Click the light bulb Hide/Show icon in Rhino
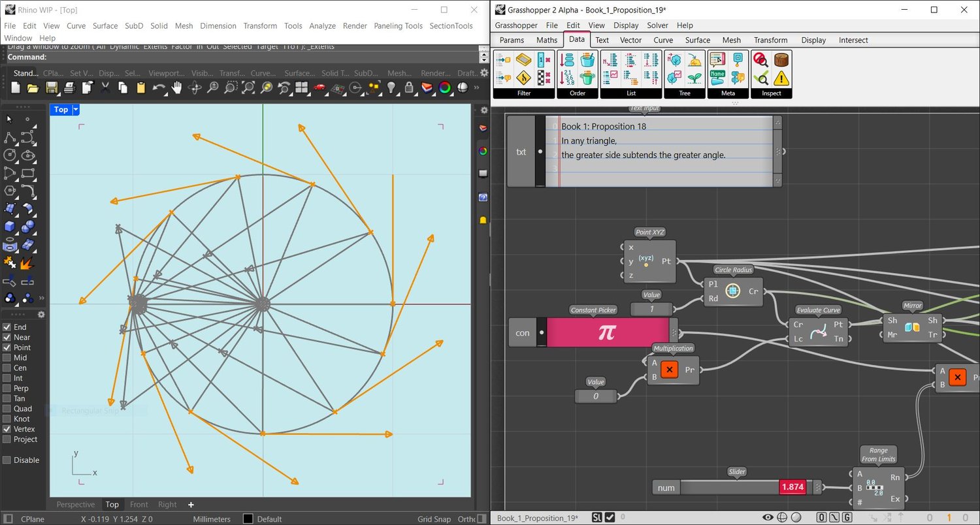The image size is (980, 525). pyautogui.click(x=391, y=87)
